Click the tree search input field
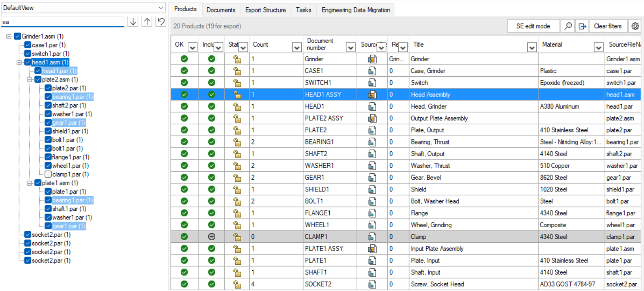Image resolution: width=644 pixels, height=291 pixels. pyautogui.click(x=62, y=22)
